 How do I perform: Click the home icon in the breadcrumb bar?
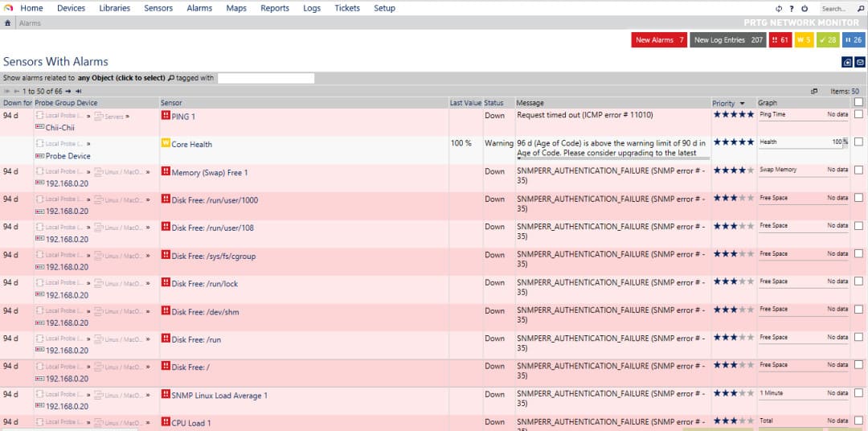tap(8, 23)
